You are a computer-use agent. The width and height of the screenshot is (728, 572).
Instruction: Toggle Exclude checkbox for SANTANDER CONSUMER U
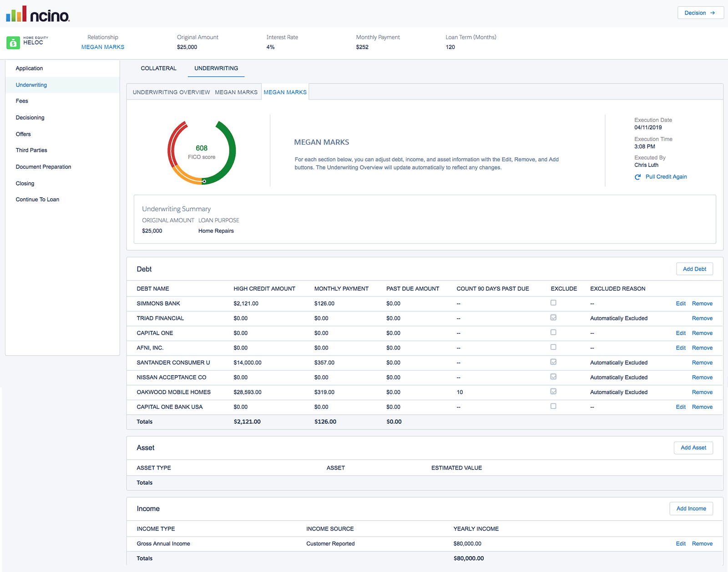pyautogui.click(x=553, y=362)
